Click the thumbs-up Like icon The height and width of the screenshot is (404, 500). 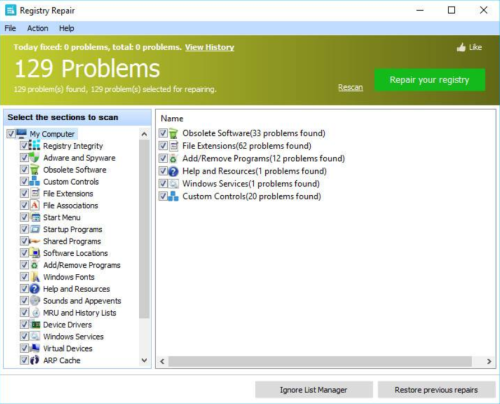[461, 47]
